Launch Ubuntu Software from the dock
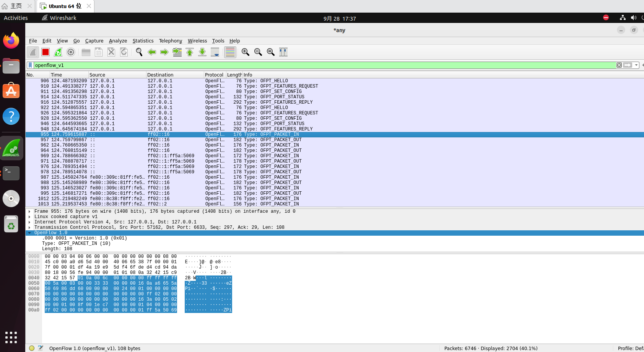644x352 pixels. tap(11, 91)
